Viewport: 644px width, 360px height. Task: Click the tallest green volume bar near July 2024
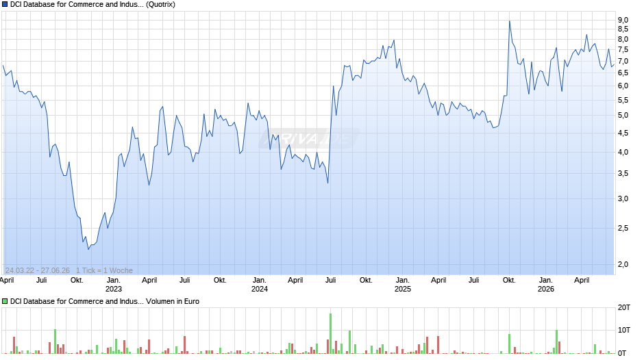click(x=331, y=334)
